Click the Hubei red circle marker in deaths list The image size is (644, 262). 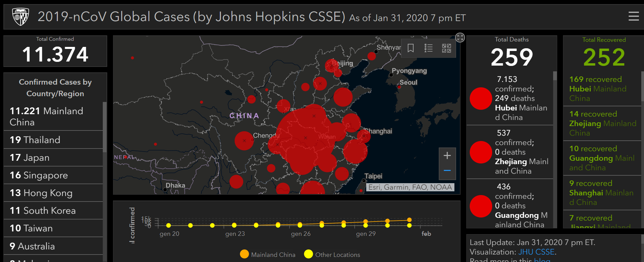click(x=481, y=99)
